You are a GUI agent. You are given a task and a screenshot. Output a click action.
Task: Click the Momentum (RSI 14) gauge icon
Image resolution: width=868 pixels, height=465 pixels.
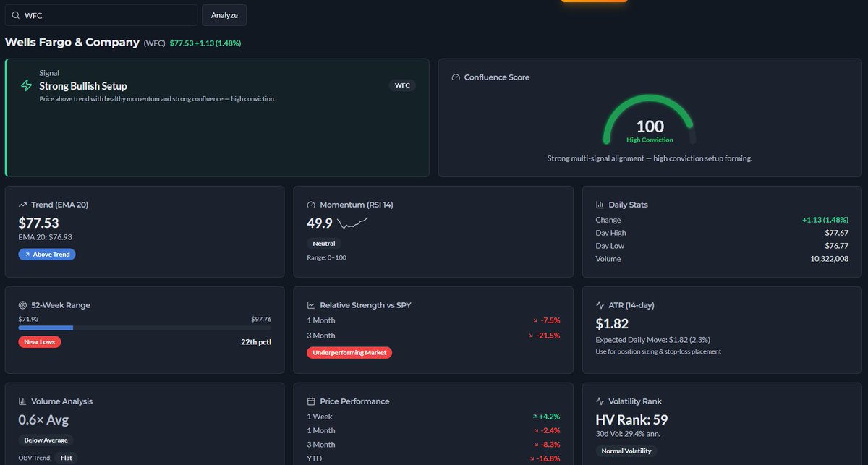pos(311,205)
